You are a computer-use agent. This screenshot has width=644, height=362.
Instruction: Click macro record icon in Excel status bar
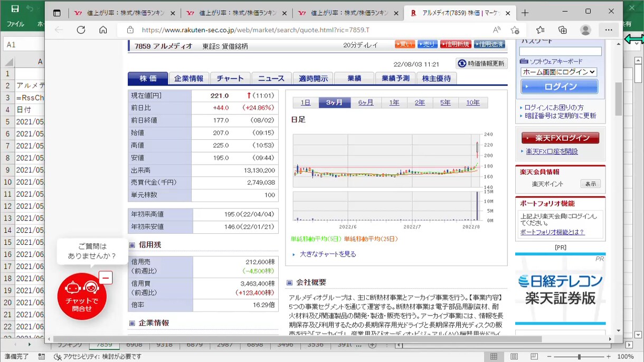pos(41,357)
